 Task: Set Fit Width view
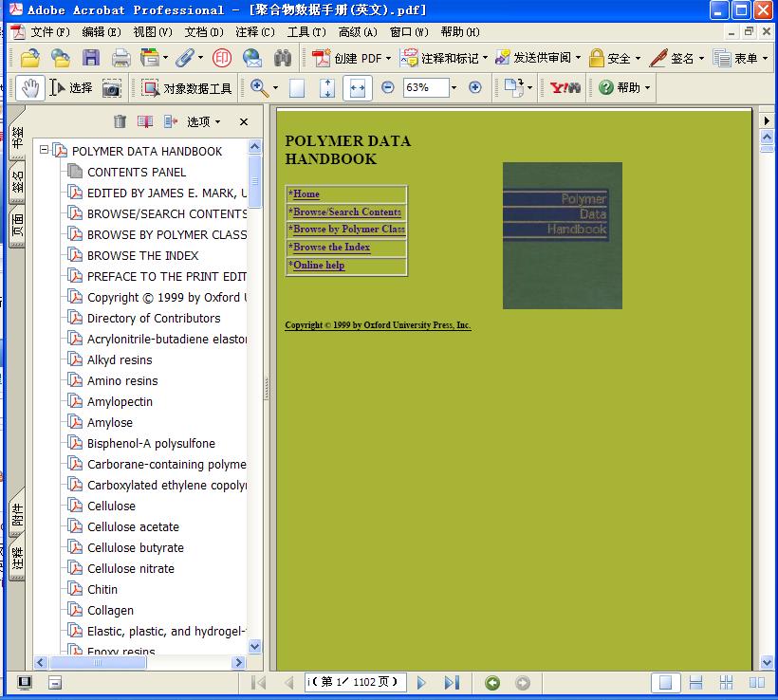coord(358,88)
